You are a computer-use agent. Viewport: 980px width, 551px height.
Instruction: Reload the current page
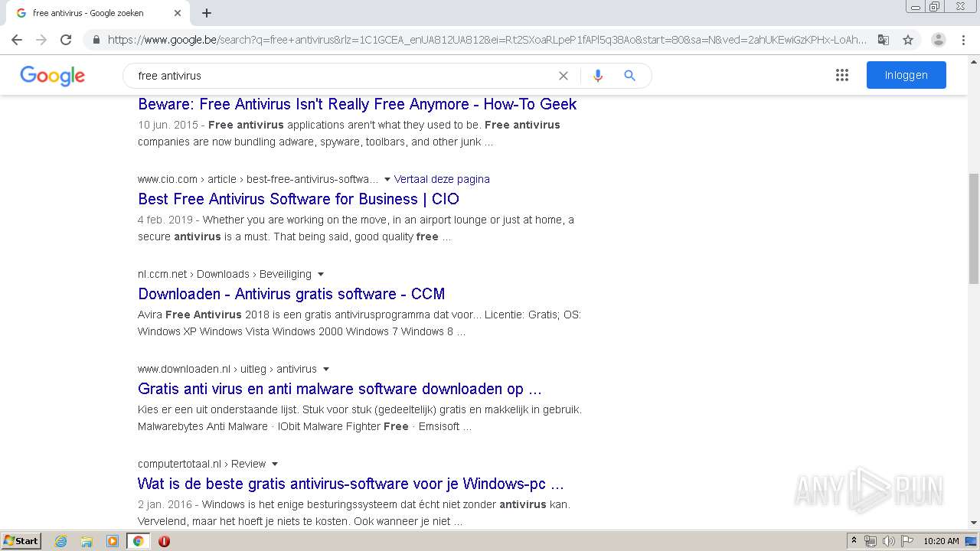(66, 40)
